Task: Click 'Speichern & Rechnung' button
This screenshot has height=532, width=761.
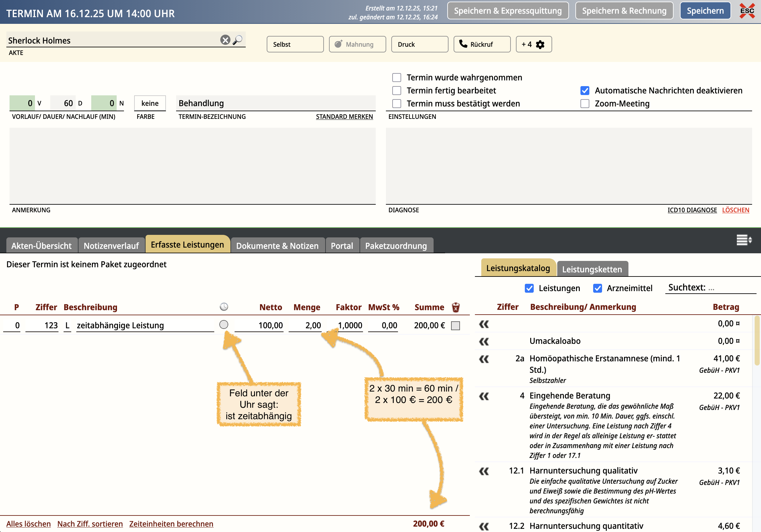Action: pos(624,11)
